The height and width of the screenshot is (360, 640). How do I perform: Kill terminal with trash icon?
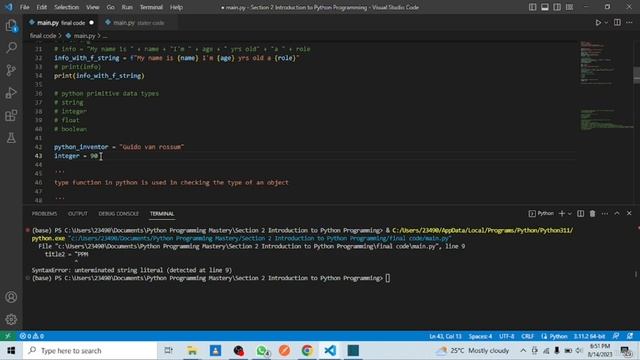[592, 213]
